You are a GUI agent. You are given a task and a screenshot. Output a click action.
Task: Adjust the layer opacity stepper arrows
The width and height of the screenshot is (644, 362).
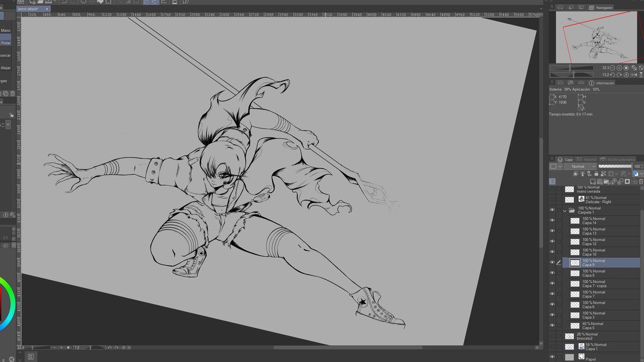(x=642, y=166)
